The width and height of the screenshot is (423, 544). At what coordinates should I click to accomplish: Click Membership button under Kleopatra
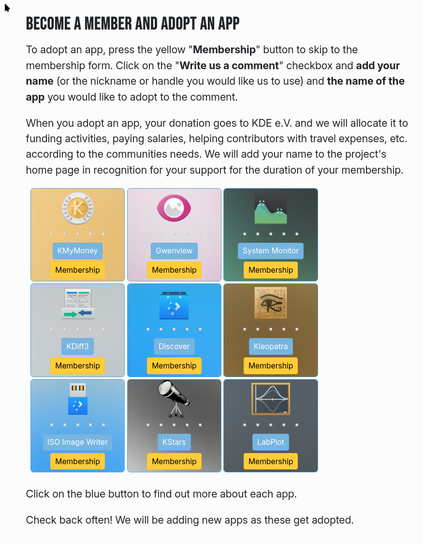point(271,366)
